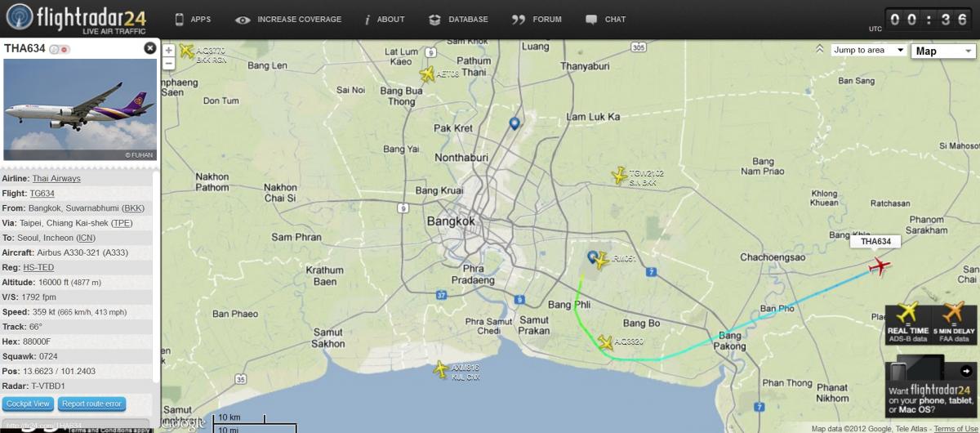This screenshot has width=980, height=433.
Task: Select the AET06 aircraft icon
Action: click(x=427, y=74)
